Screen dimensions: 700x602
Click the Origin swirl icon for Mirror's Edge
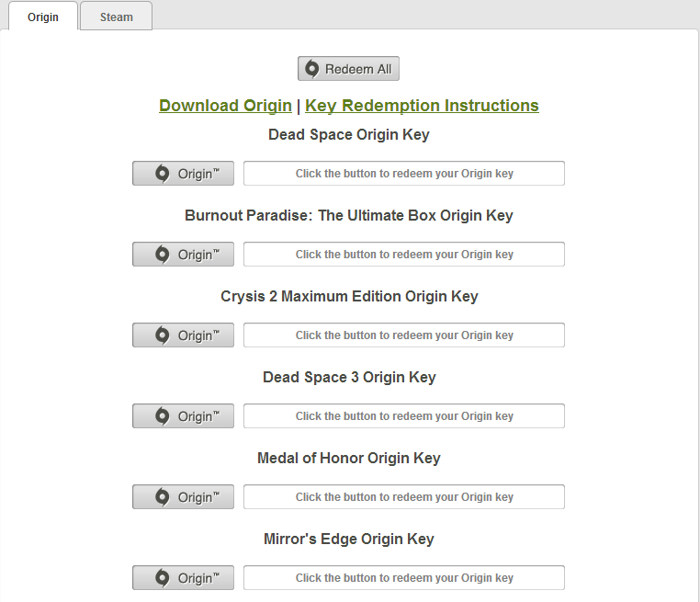(x=162, y=577)
